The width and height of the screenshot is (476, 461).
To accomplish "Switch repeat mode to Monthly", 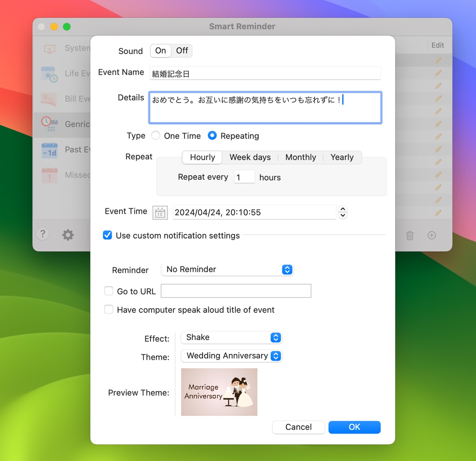I will [300, 157].
